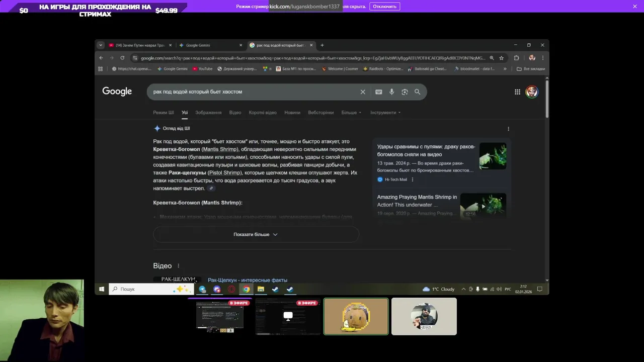Select the Короткі відео search tab
Screen dimensions: 644x362
click(263, 113)
